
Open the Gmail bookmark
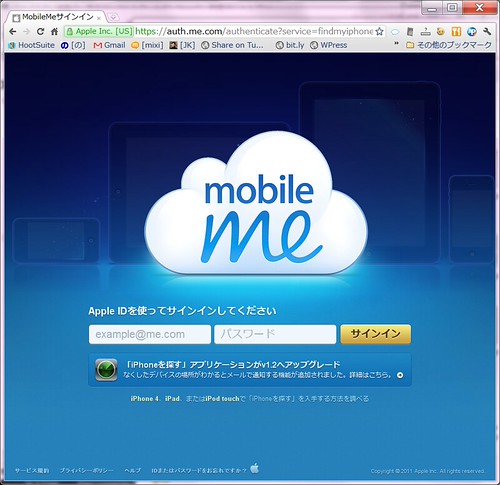[x=110, y=45]
